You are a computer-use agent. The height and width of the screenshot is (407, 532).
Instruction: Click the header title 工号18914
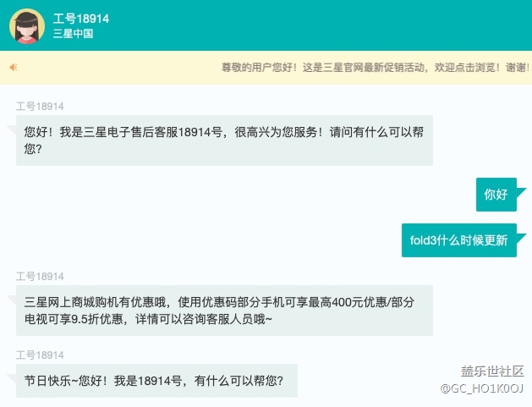[80, 19]
